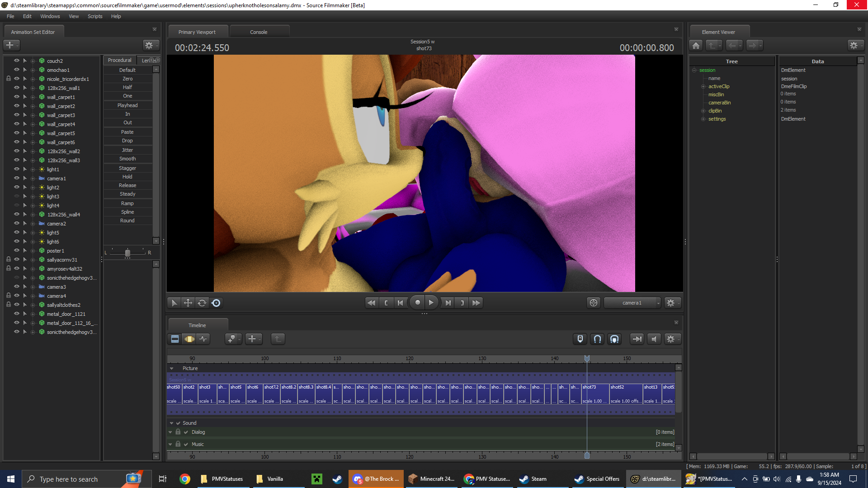Open the Scripts menu

coord(95,16)
